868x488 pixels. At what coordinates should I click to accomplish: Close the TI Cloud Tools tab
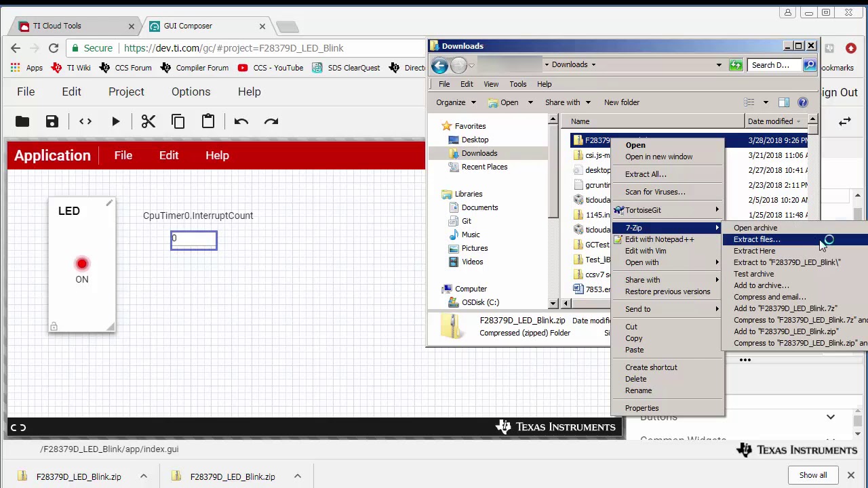click(132, 26)
